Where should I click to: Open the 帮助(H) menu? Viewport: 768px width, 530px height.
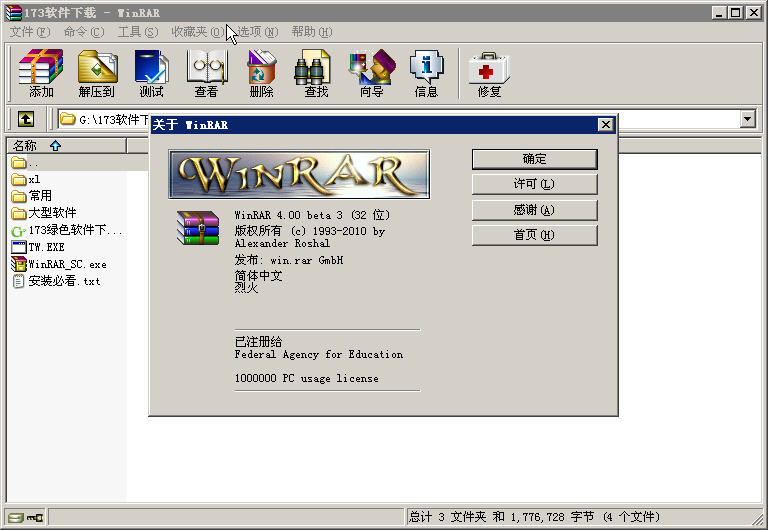point(312,32)
